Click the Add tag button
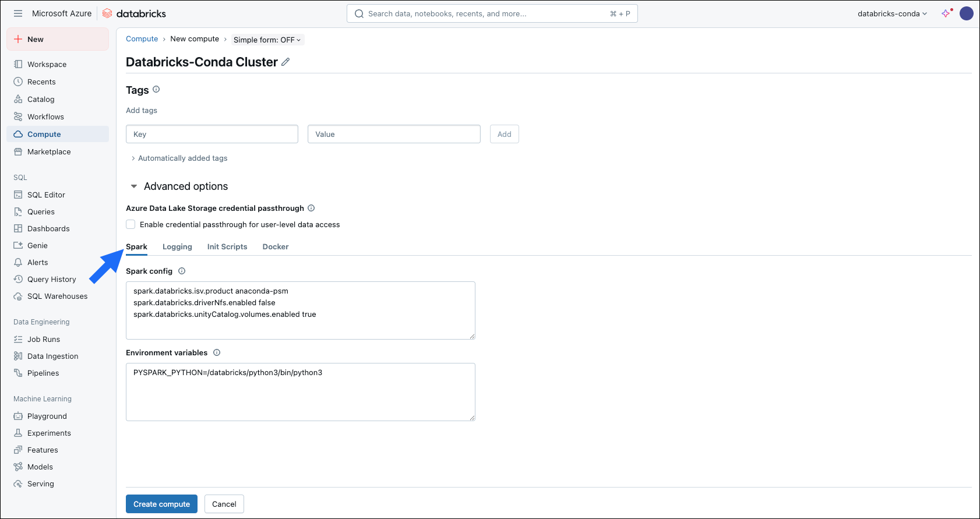Screen dimensions: 980x519 pos(505,134)
